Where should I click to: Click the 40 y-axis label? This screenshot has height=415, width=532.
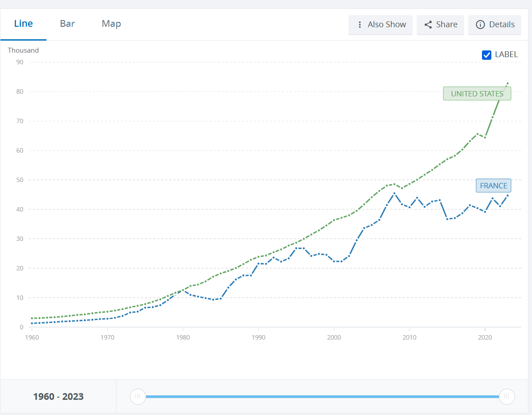click(20, 209)
